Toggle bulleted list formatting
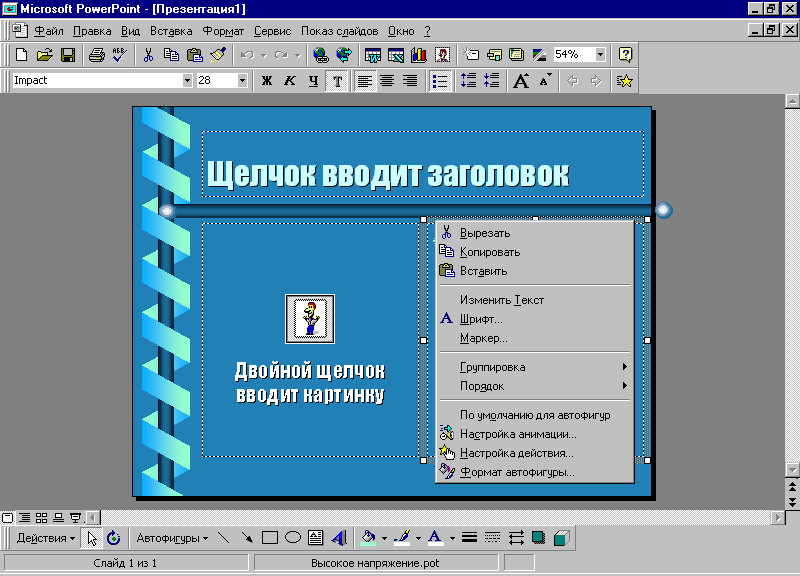Image resolution: width=800 pixels, height=576 pixels. coord(439,81)
